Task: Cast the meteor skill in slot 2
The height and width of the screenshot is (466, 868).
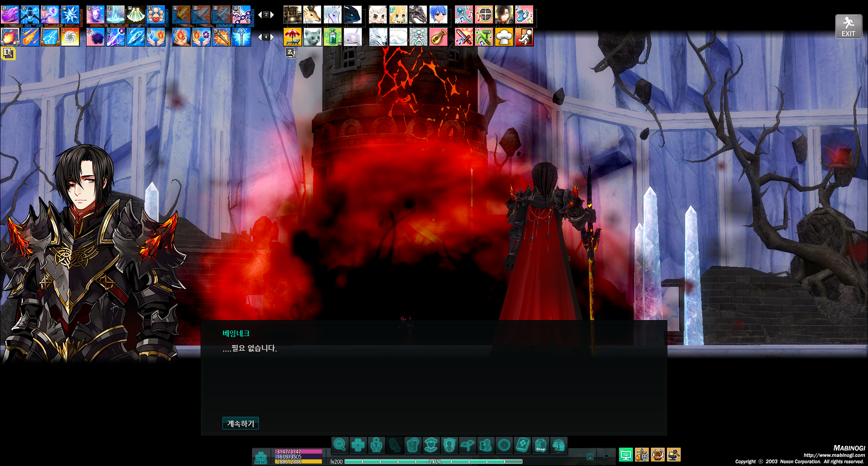Action: tap(30, 37)
